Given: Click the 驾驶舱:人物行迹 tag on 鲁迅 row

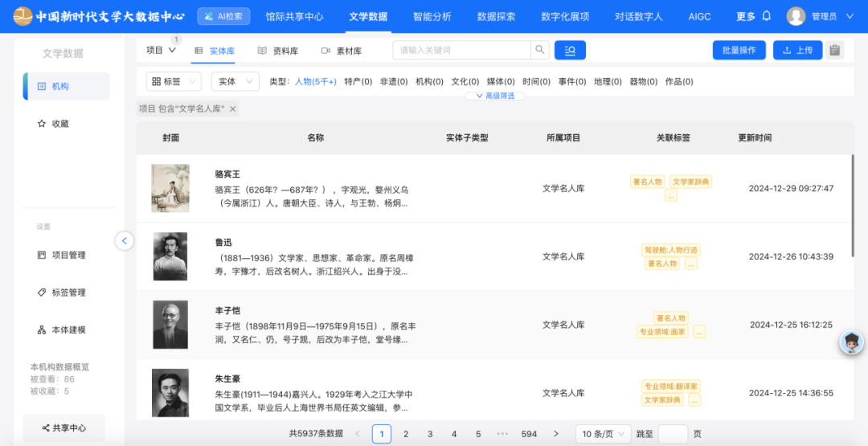Looking at the screenshot, I should (x=671, y=250).
